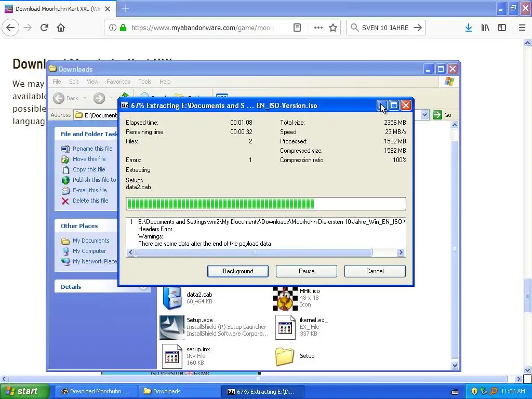Expand the Details panel
The height and width of the screenshot is (399, 532).
[143, 287]
